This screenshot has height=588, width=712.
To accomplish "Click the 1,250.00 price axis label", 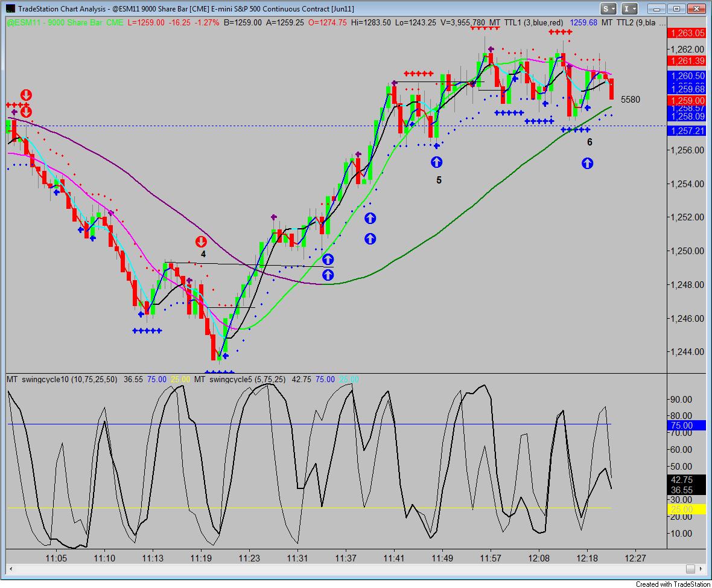I will pos(687,251).
